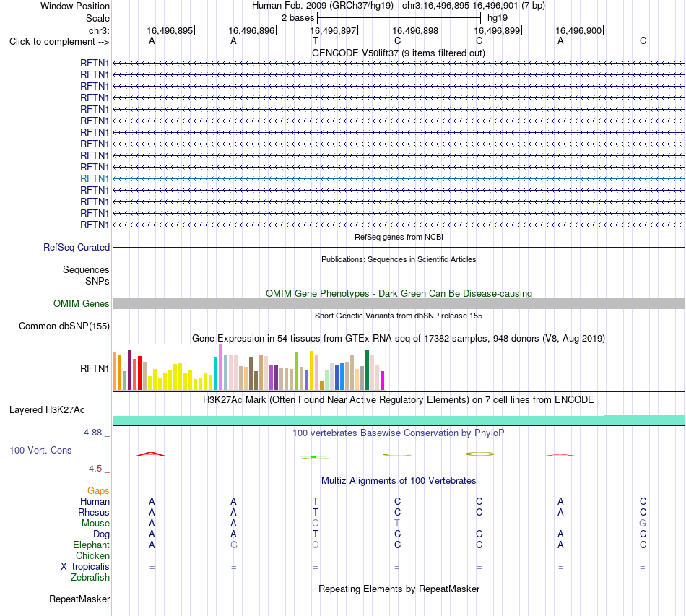Click the chr3:16,496,895-16,496,901 (7 bp) position text
686x616 pixels.
[x=474, y=6]
